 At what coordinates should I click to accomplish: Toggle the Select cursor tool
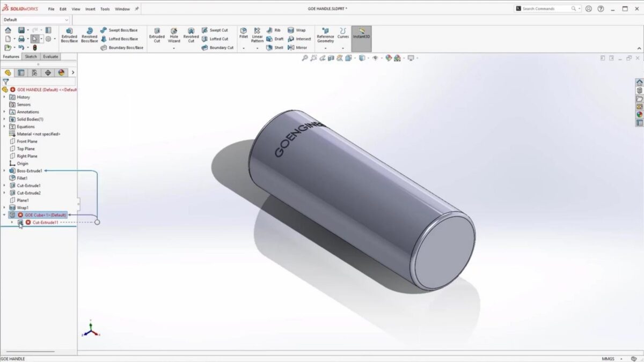(x=34, y=39)
